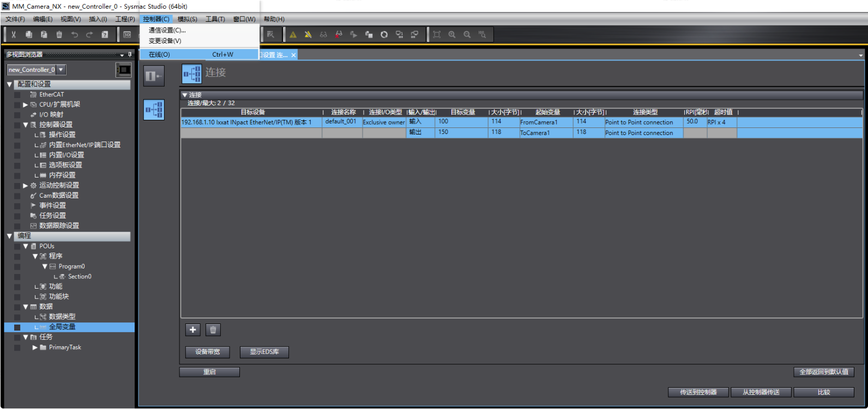This screenshot has width=868, height=409.
Task: Click marker box beside Cam数据设置 item
Action: 17,196
